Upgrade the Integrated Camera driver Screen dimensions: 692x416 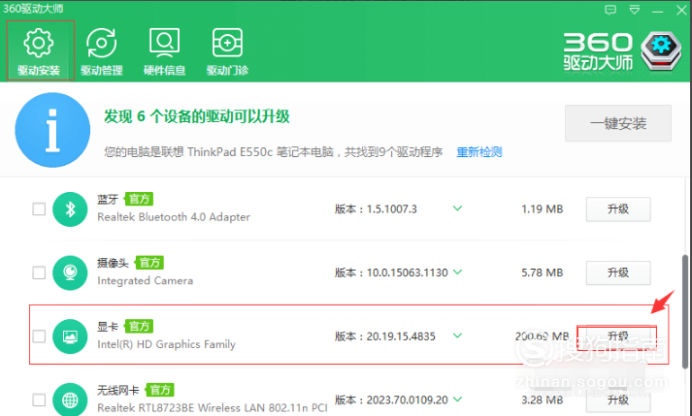(x=618, y=273)
